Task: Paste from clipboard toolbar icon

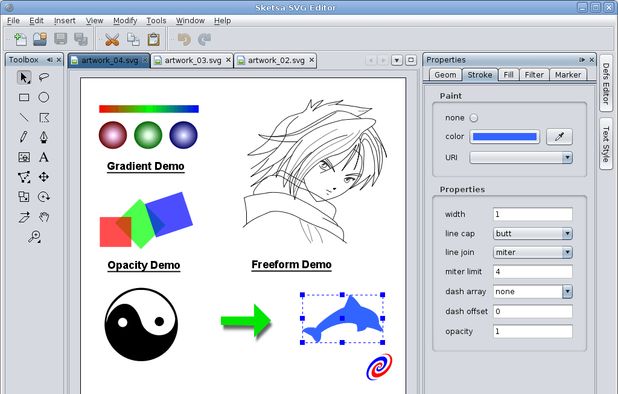Action: tap(153, 39)
